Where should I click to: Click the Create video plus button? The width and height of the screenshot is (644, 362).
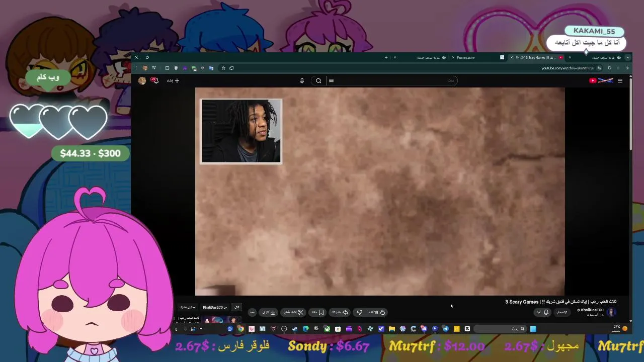174,80
